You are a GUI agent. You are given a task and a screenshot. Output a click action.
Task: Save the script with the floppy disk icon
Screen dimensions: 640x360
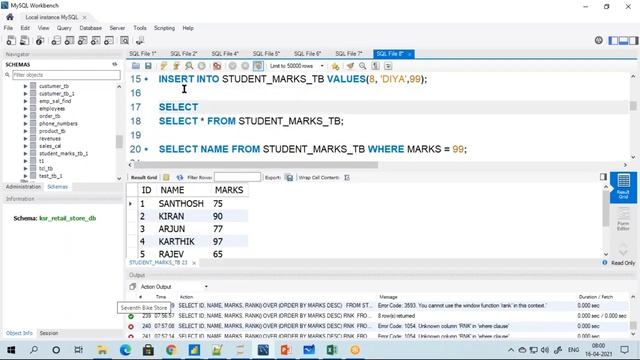pos(148,66)
